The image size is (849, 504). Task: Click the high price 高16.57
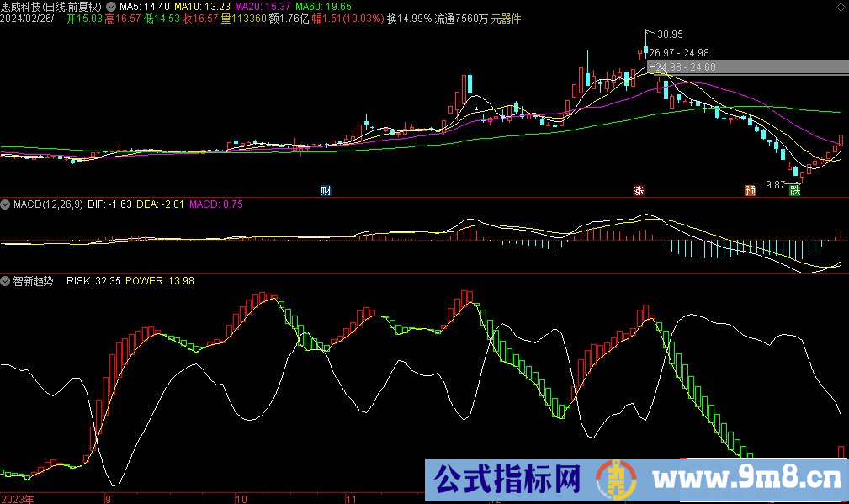coord(123,19)
